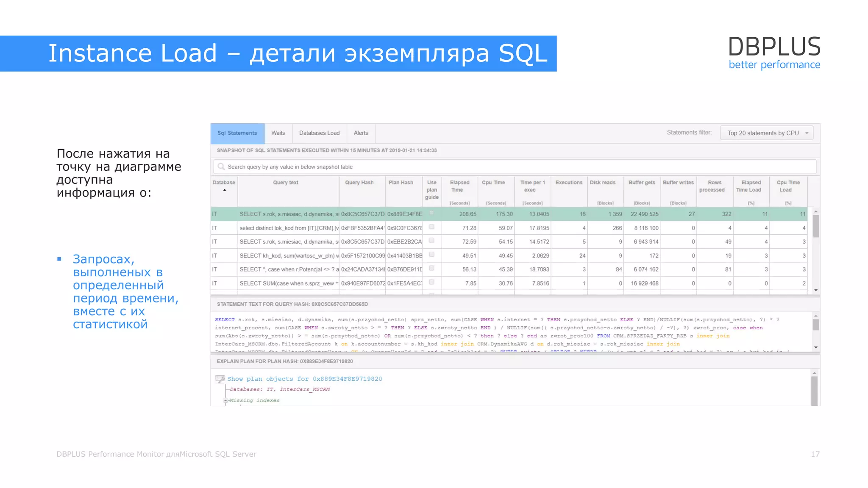Toggle plan guide checkbox for SELECT SUM(case row
The width and height of the screenshot is (868, 488).
(431, 282)
